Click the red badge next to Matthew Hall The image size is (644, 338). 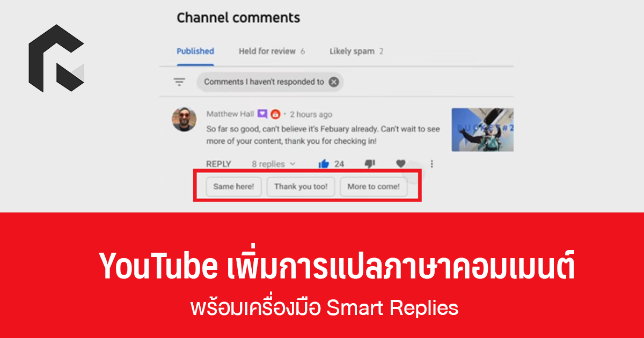click(275, 114)
